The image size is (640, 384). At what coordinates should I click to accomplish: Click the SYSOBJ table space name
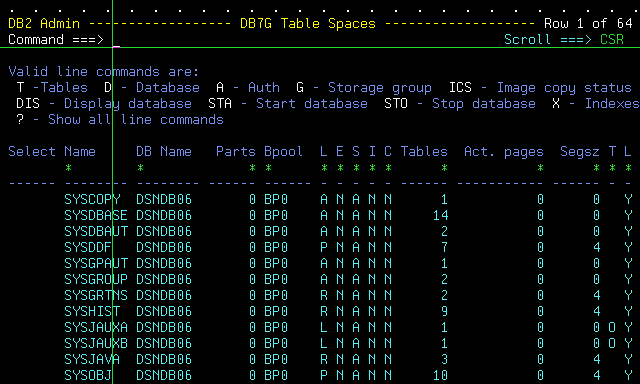click(88, 375)
